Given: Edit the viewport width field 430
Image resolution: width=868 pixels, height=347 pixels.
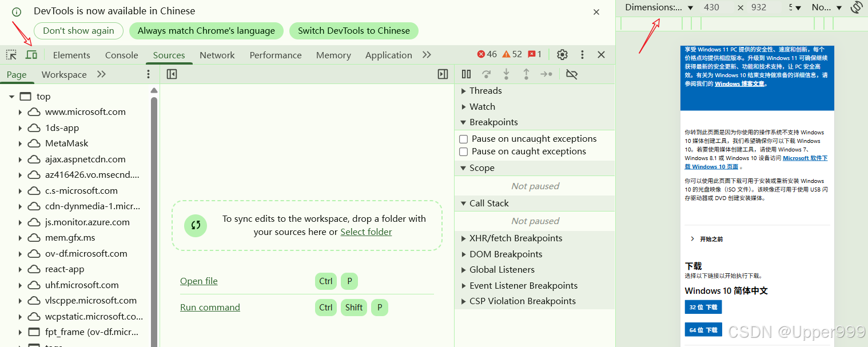Looking at the screenshot, I should [716, 7].
